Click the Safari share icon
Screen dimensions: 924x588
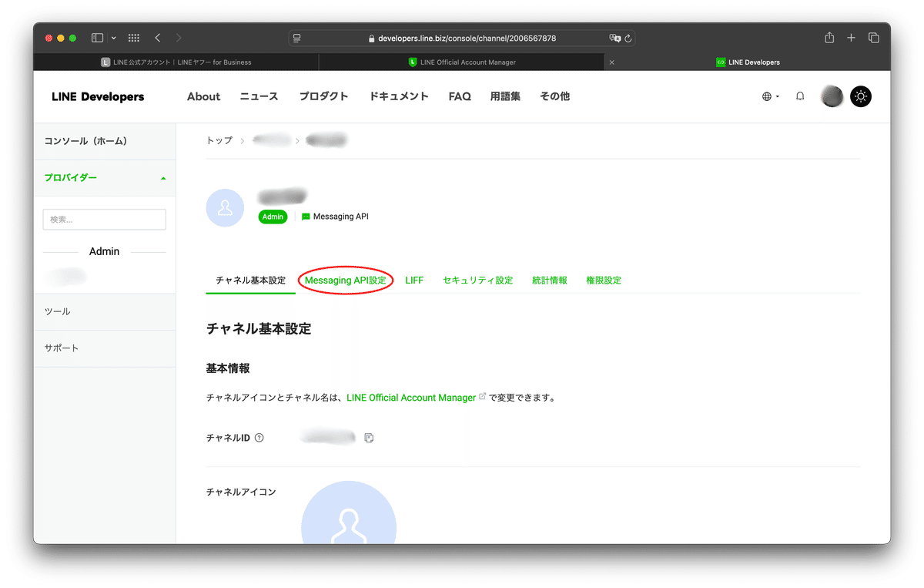click(x=829, y=37)
